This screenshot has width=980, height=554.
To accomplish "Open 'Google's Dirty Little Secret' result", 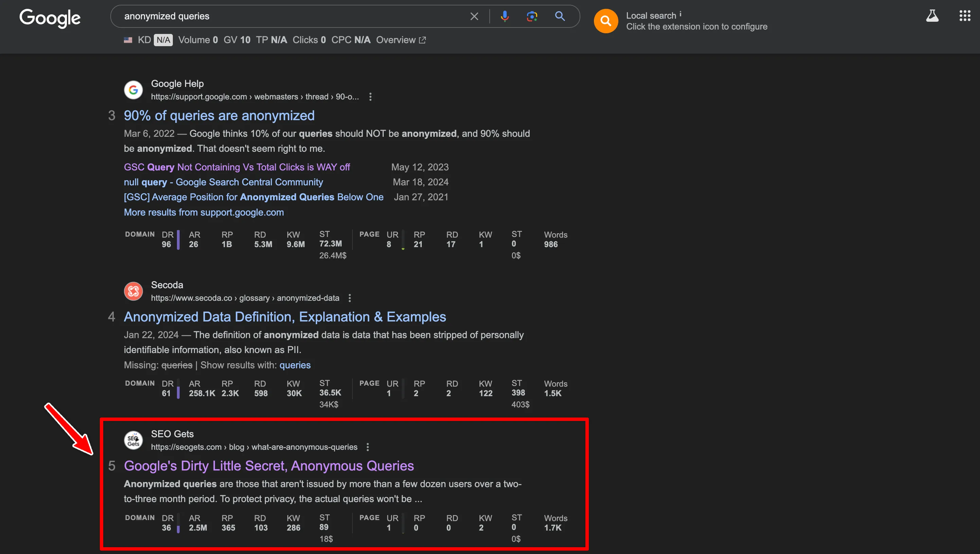I will click(269, 466).
